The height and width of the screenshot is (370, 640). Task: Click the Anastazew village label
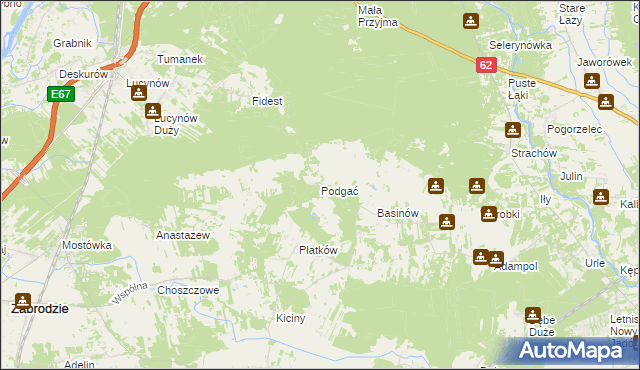click(183, 235)
